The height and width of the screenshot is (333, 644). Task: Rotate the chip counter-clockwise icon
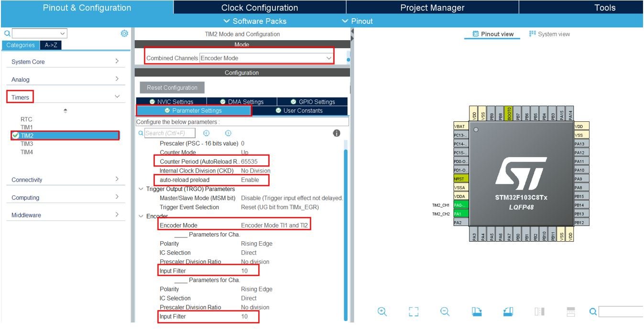(508, 312)
